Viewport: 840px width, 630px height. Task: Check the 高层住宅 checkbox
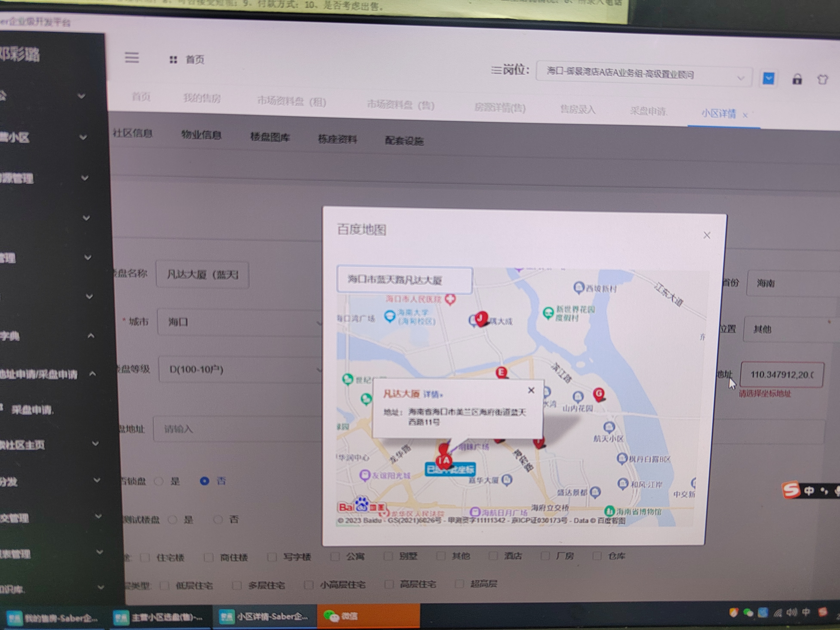pos(389,584)
